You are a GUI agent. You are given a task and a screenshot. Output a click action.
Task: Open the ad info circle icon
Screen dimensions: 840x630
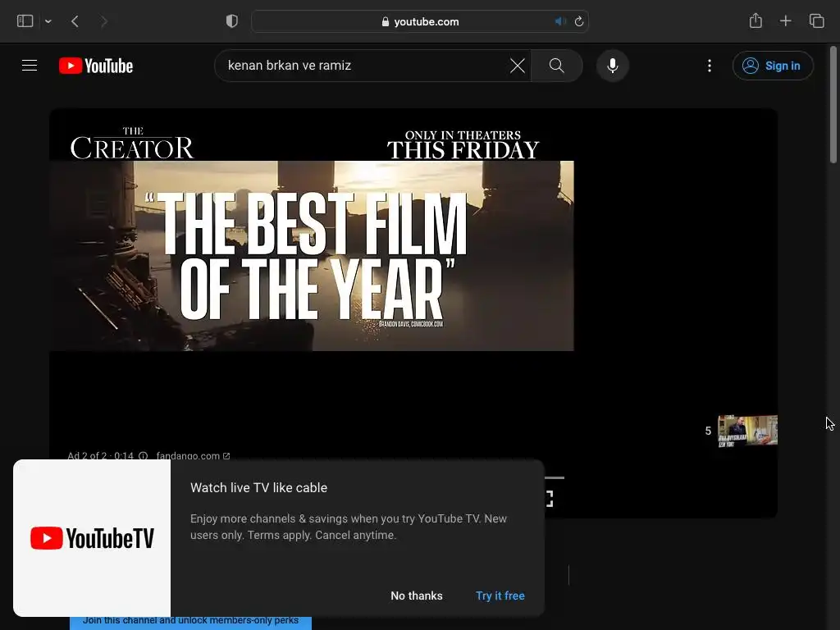(x=143, y=456)
